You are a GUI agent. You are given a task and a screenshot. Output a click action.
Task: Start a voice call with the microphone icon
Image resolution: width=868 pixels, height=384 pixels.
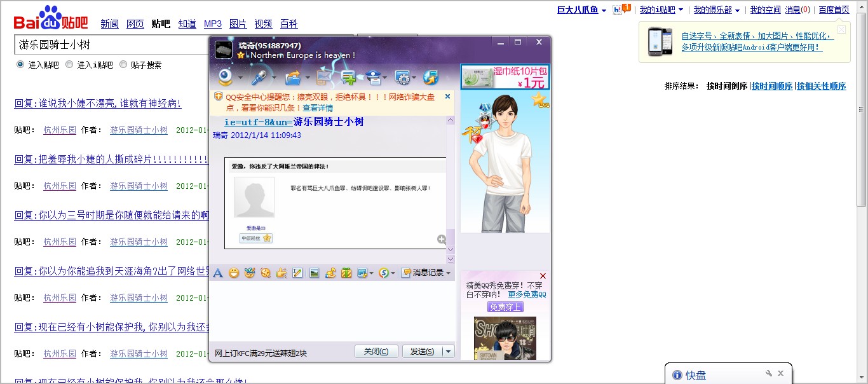(x=259, y=78)
